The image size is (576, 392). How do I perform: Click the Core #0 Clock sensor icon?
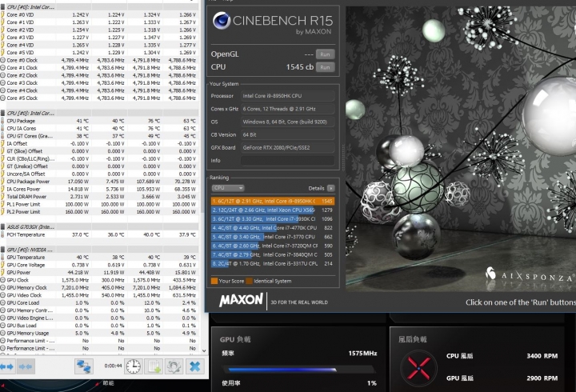[x=3, y=60]
